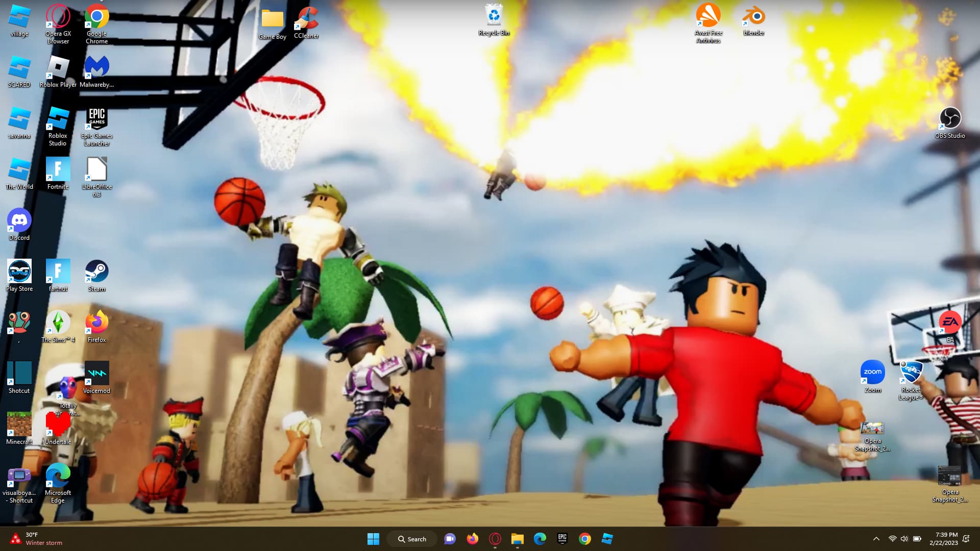Open Roblox Studio from taskbar
The width and height of the screenshot is (980, 551).
[x=607, y=539]
